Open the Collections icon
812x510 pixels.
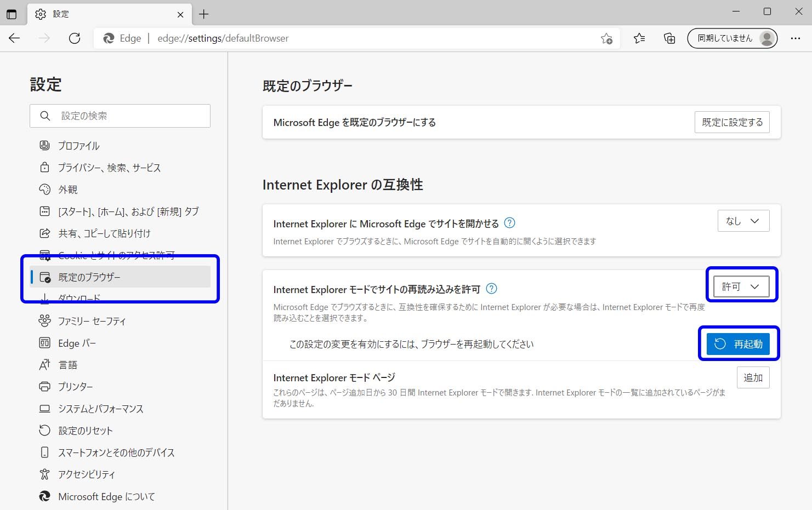[669, 38]
